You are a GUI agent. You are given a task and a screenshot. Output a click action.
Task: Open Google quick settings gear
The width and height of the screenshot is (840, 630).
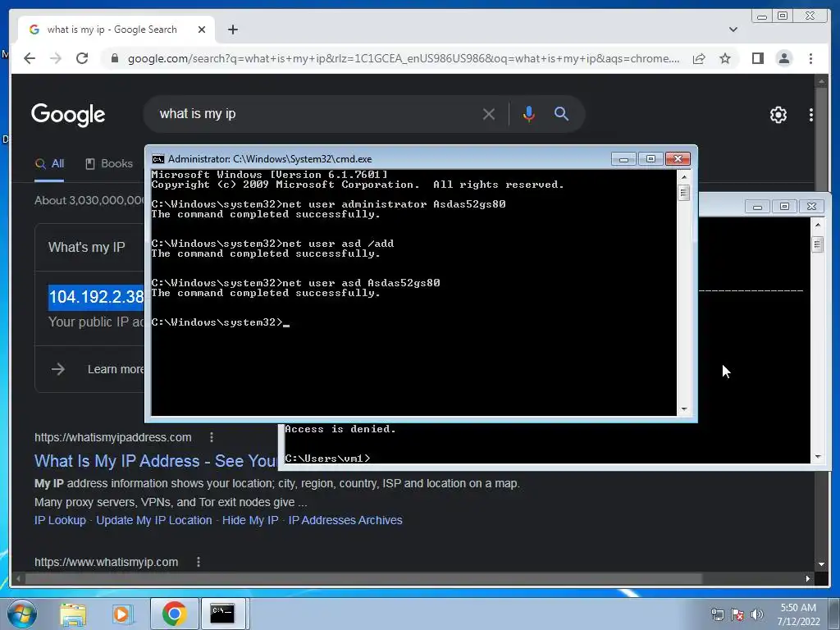[x=778, y=115]
